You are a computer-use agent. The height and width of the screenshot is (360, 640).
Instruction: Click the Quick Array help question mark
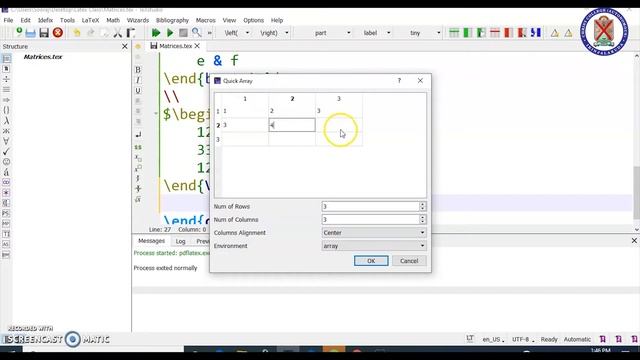(x=399, y=81)
